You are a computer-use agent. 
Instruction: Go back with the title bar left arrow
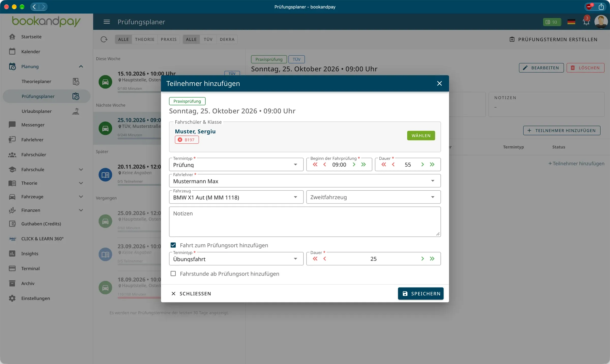35,7
